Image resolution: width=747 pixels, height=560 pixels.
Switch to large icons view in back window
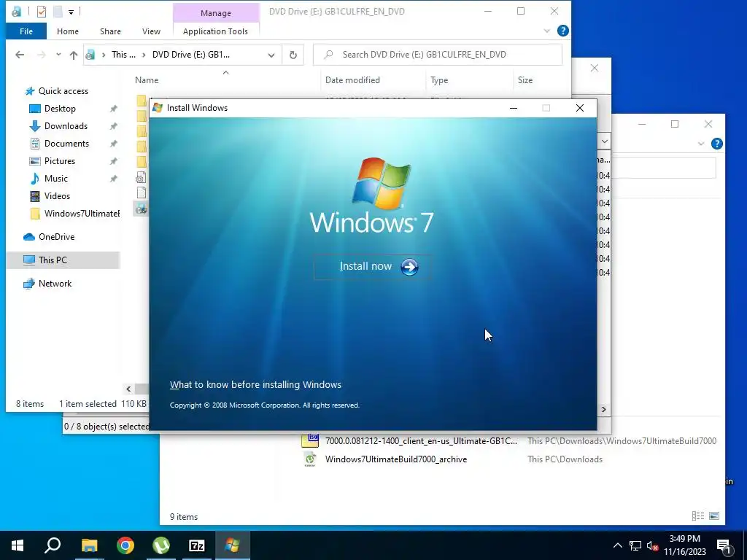point(714,516)
